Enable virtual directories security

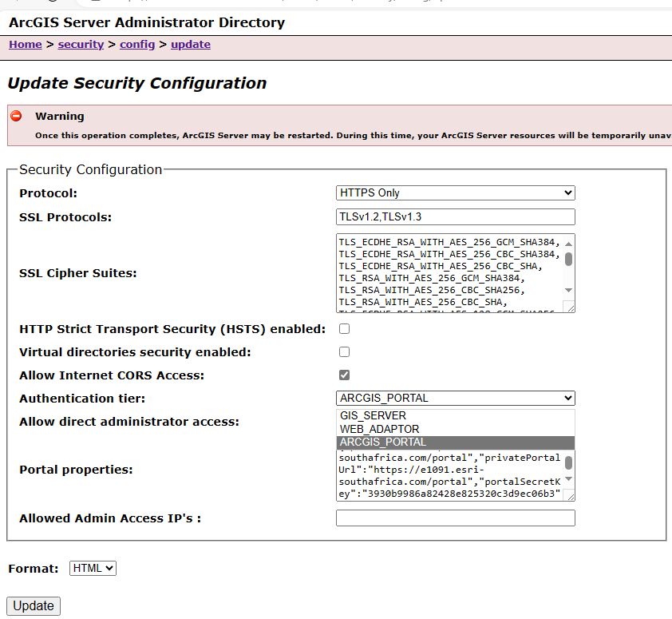pyautogui.click(x=344, y=351)
